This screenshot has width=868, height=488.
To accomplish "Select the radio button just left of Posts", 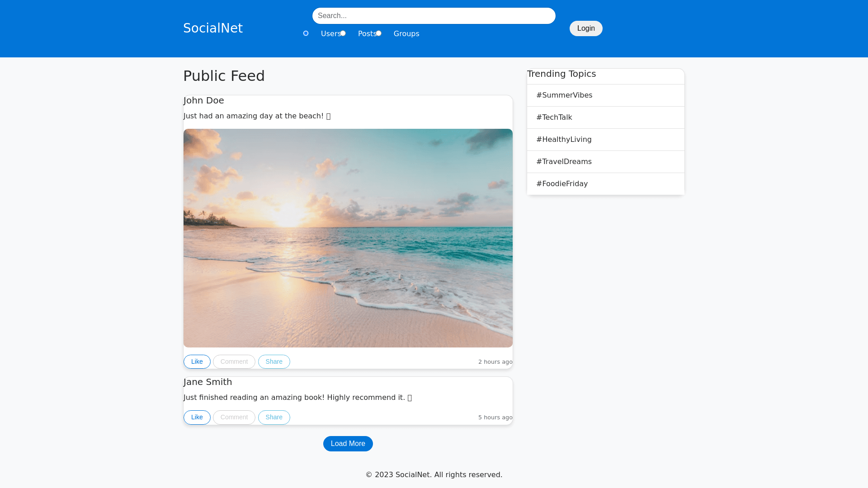I will 343,33.
